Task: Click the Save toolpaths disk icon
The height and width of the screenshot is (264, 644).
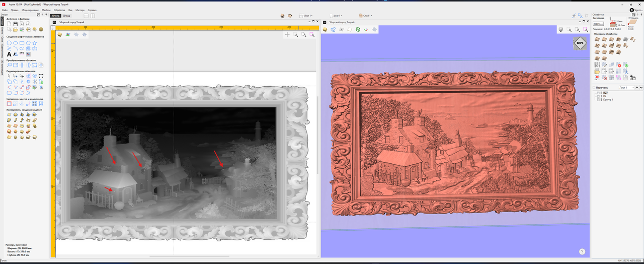Action: pos(633,78)
